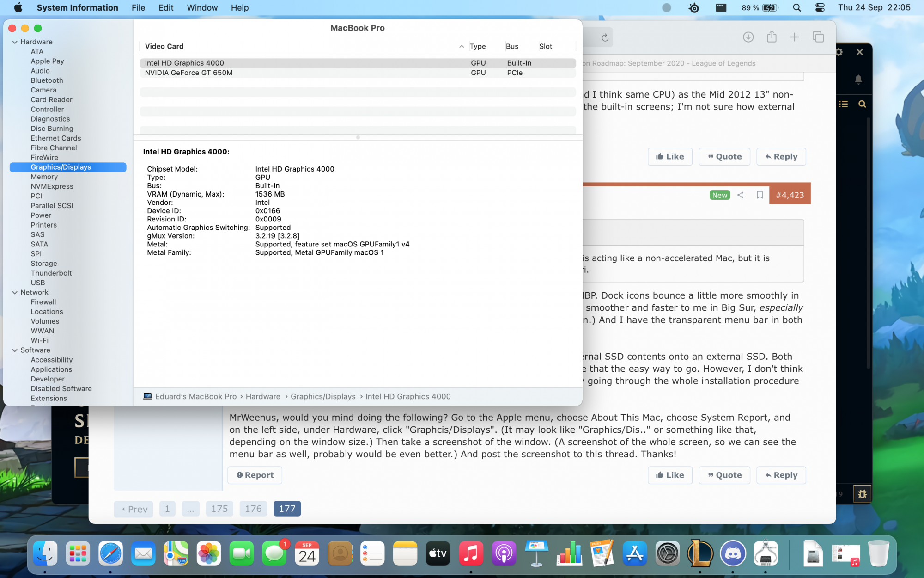Viewport: 924px width, 578px height.
Task: Collapse the Hardware section
Action: [15, 42]
